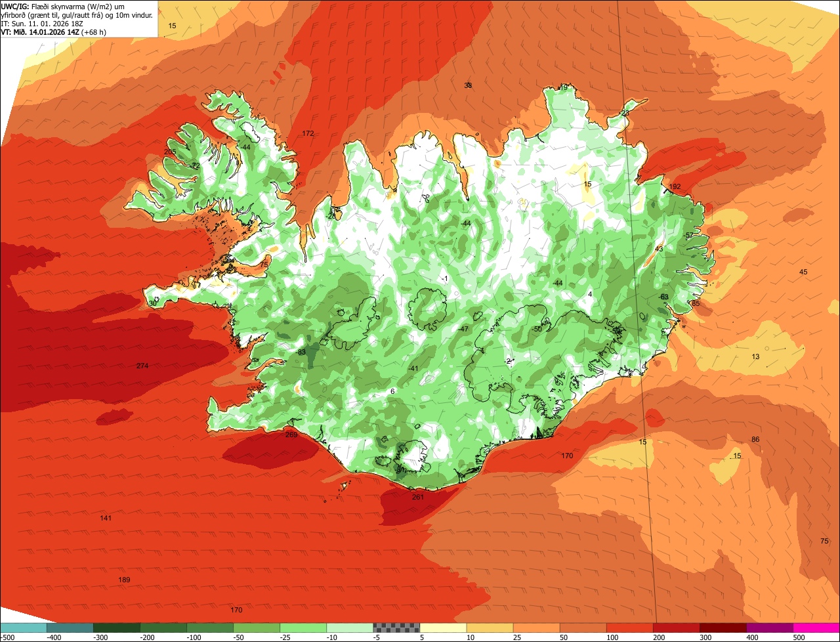Click the heat flux value 141 on the map
840x642 pixels.
tap(106, 518)
